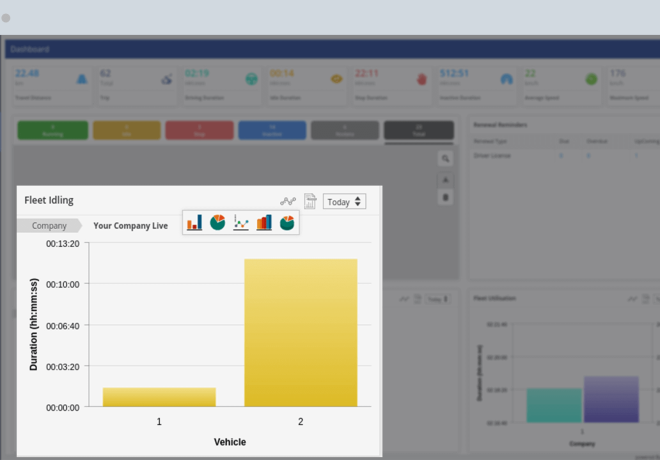Viewport: 660px width, 460px height.
Task: Switch to the first pie chart view
Action: [x=218, y=222]
